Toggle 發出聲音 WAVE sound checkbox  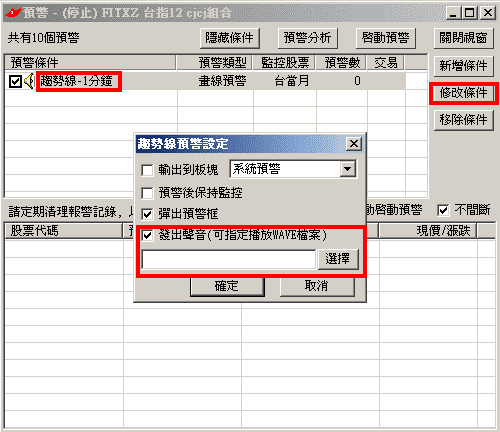147,236
